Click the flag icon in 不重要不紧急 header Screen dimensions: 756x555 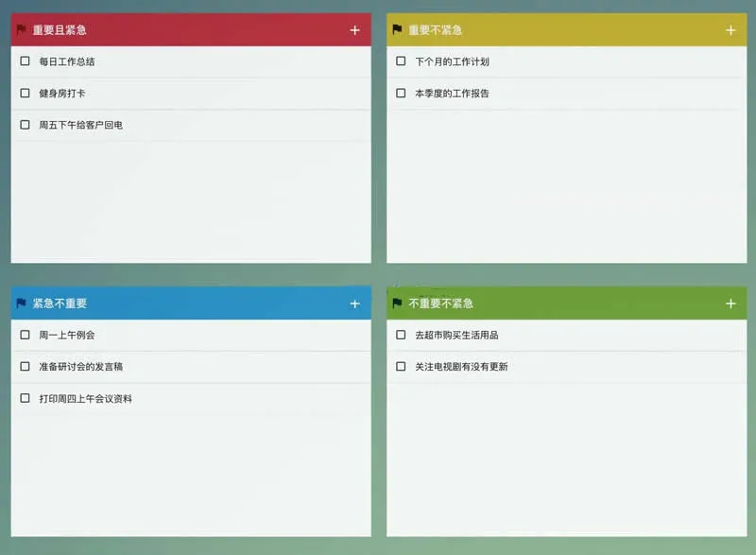pyautogui.click(x=398, y=304)
